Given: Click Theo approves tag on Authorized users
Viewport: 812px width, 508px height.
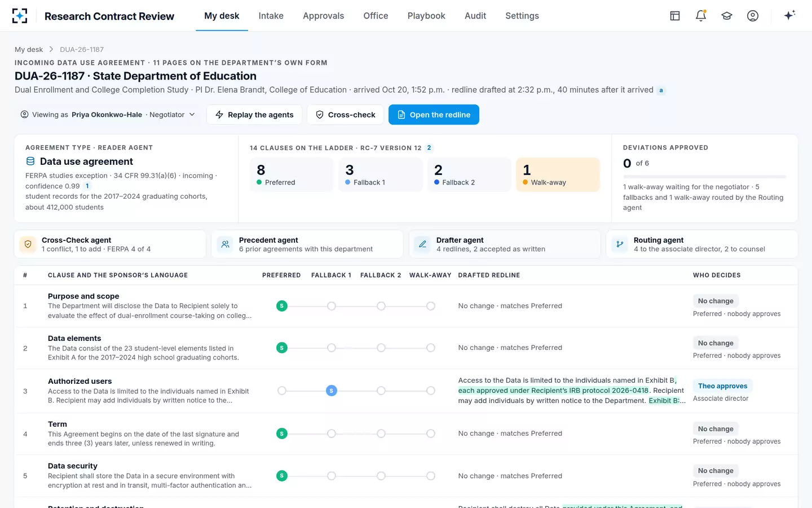Looking at the screenshot, I should point(722,386).
